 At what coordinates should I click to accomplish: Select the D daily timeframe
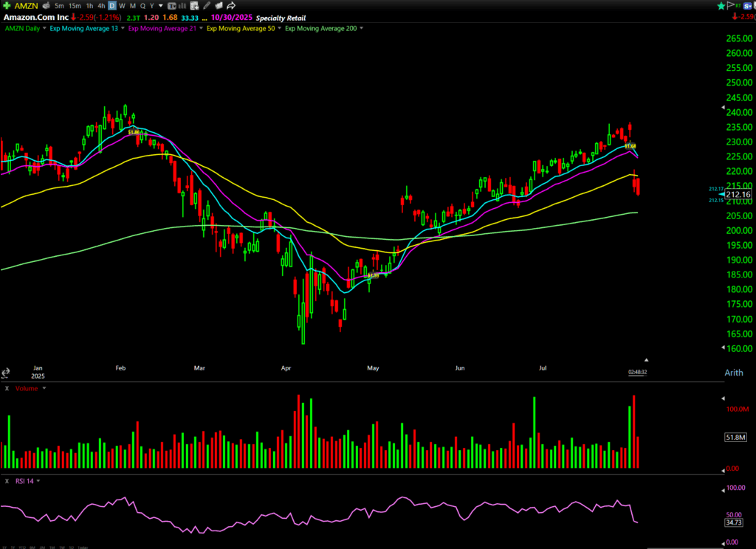click(112, 6)
